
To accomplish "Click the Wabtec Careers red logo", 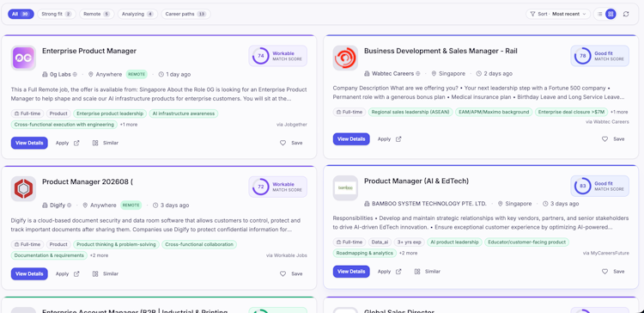I will click(x=345, y=58).
